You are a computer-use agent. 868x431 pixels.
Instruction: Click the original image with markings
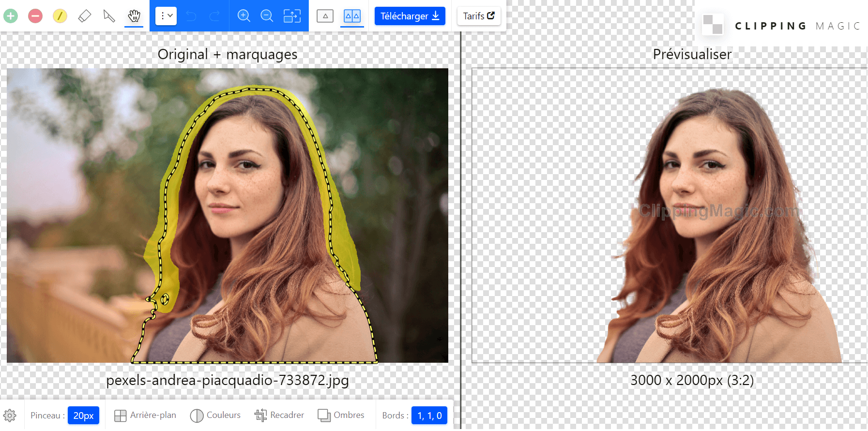pyautogui.click(x=228, y=215)
